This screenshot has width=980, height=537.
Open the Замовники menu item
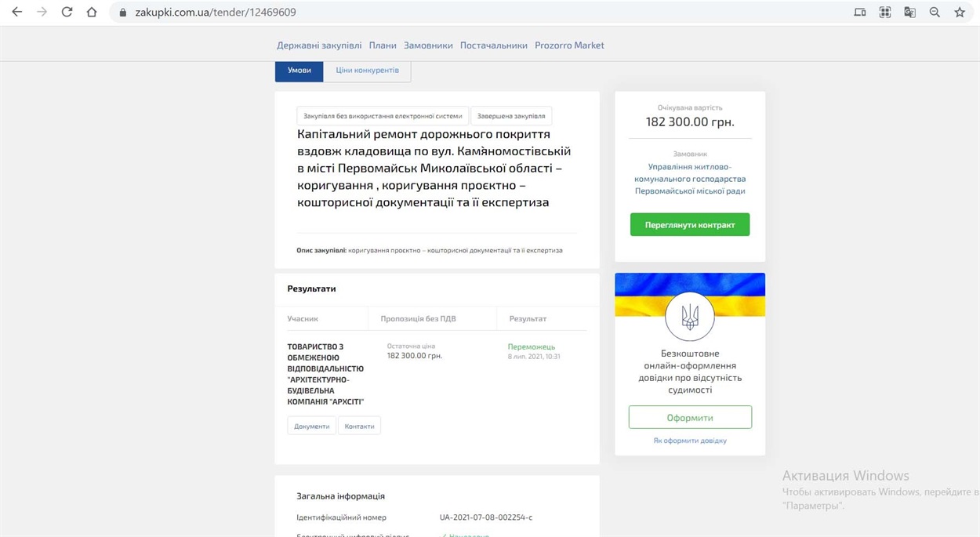(x=428, y=45)
